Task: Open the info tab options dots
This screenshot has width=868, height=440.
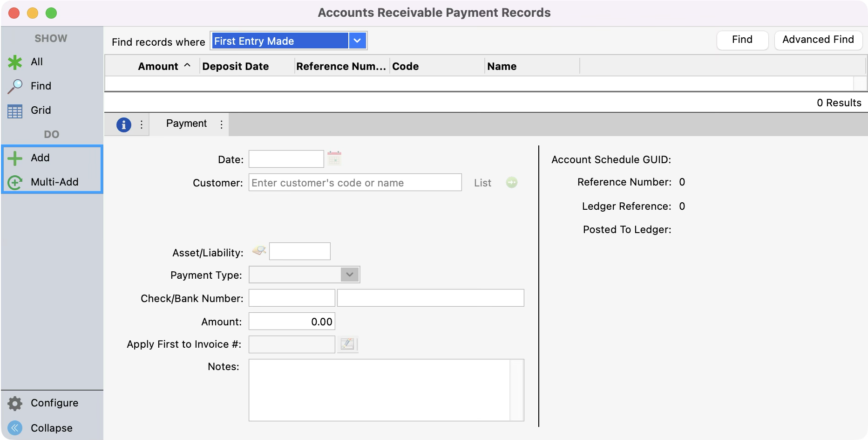Action: (x=142, y=125)
